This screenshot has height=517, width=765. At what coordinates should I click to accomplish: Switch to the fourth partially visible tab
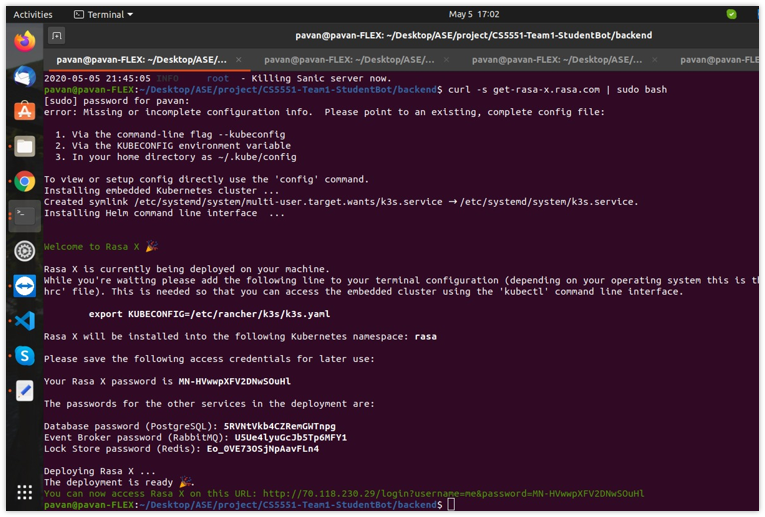719,60
